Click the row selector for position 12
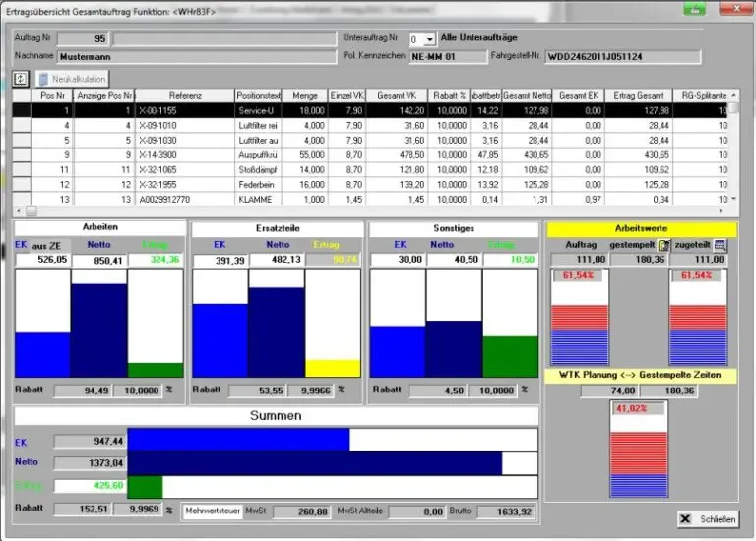Screen dimensions: 756x541 coord(22,185)
